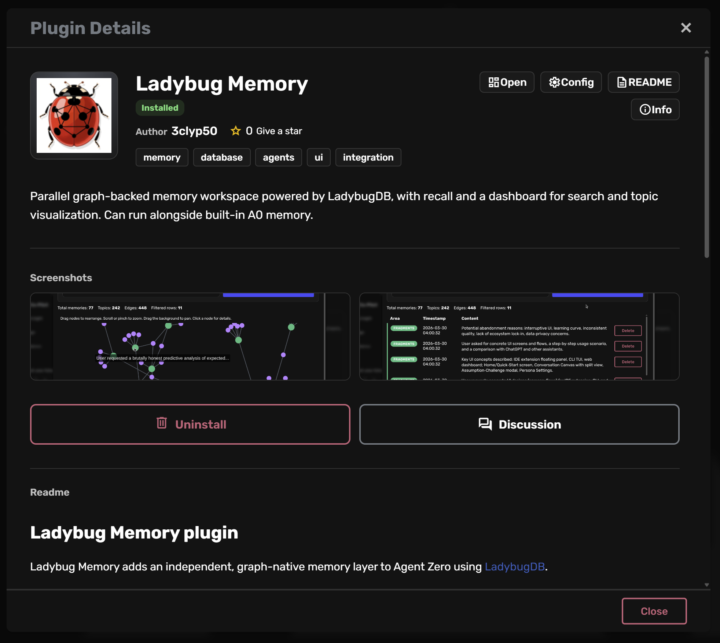Click the Ladybug Memory title
This screenshot has height=643, width=720.
(222, 84)
